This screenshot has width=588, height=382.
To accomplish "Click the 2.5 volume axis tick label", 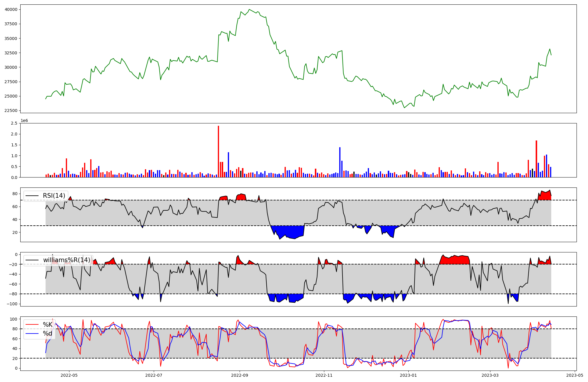I will click(14, 123).
